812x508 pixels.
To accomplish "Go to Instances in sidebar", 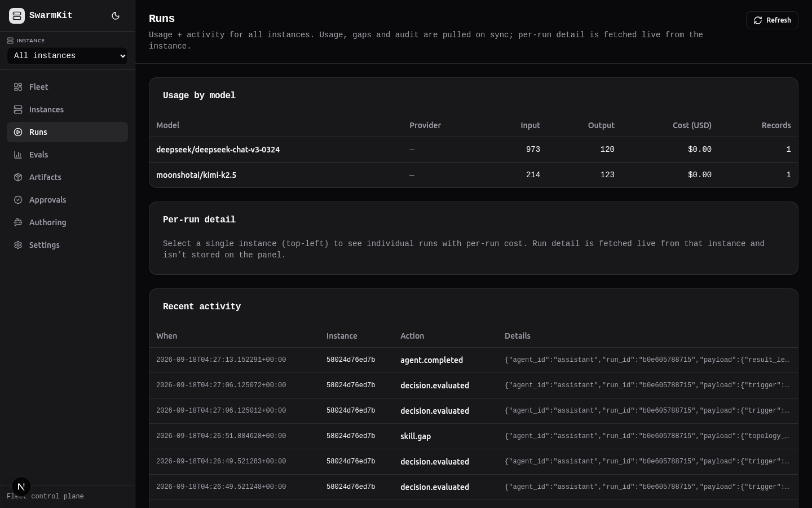I will click(x=67, y=110).
